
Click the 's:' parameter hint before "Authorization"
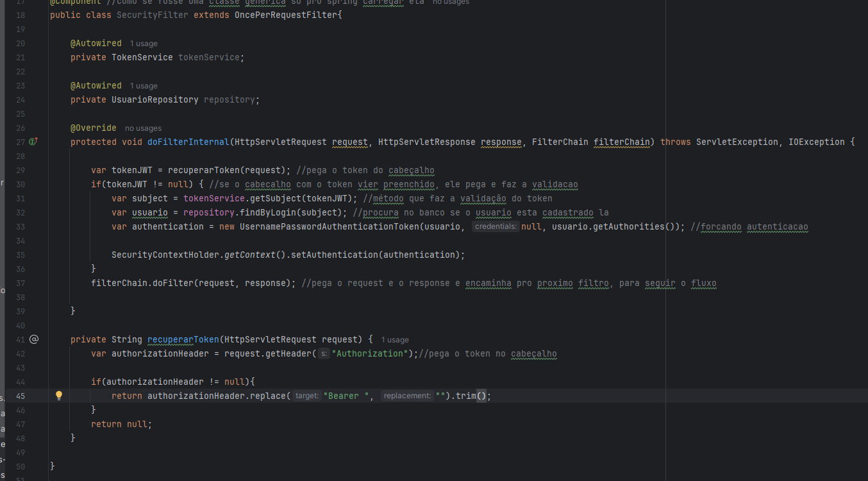(x=324, y=353)
